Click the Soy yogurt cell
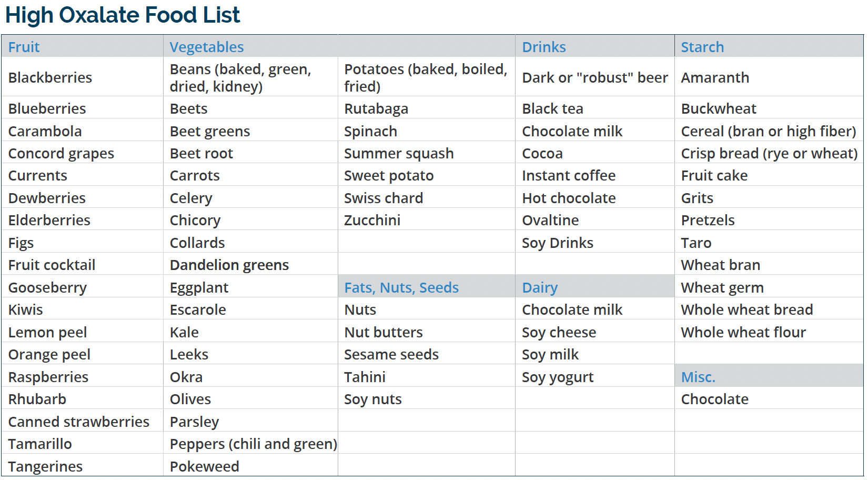Image resolution: width=868 pixels, height=480 pixels. point(558,377)
